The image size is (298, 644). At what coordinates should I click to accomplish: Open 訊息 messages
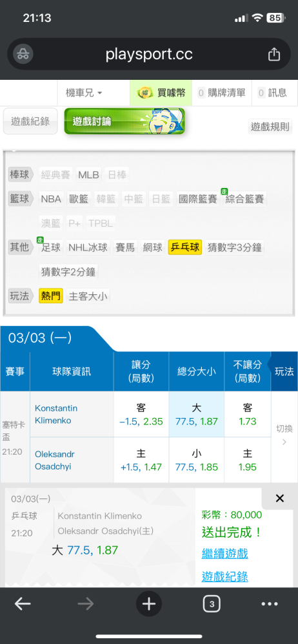coord(272,93)
